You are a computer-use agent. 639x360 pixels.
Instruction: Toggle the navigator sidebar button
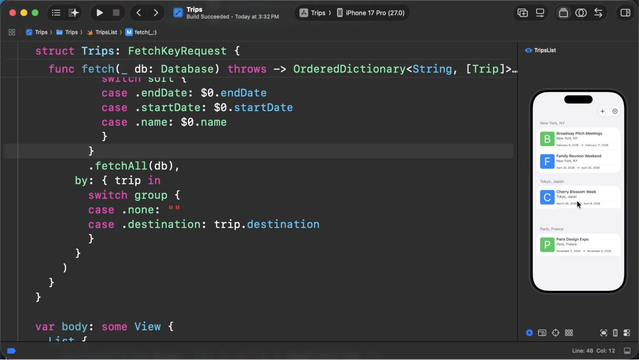tap(56, 13)
